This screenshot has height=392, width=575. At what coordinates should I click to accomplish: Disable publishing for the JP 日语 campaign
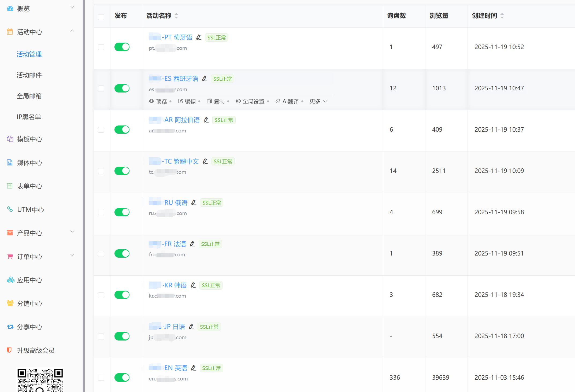(122, 336)
